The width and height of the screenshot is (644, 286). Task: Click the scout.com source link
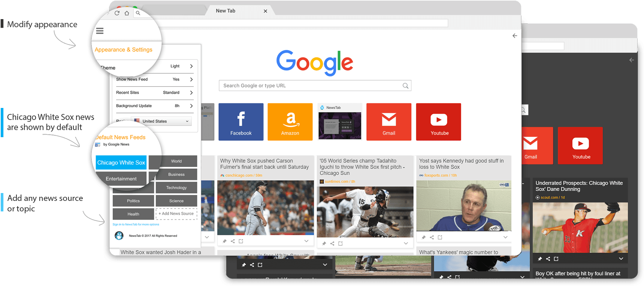(550, 198)
